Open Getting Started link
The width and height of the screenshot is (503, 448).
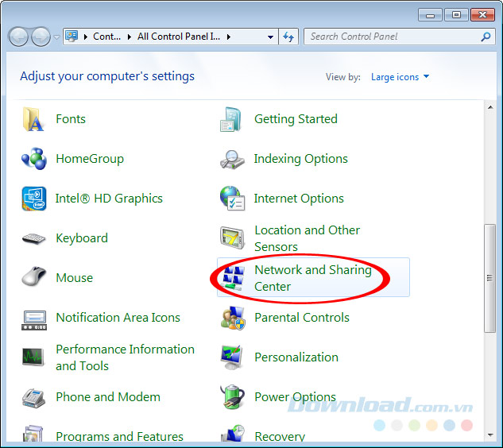[x=296, y=119]
